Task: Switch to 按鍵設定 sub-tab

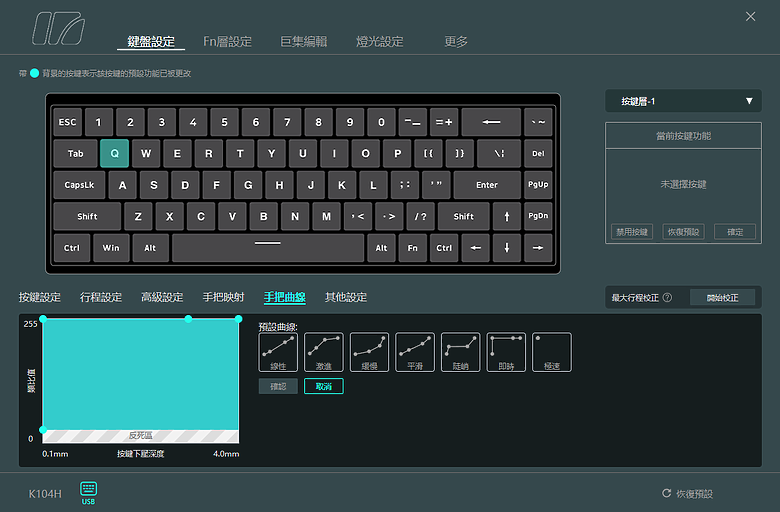Action: [39, 297]
